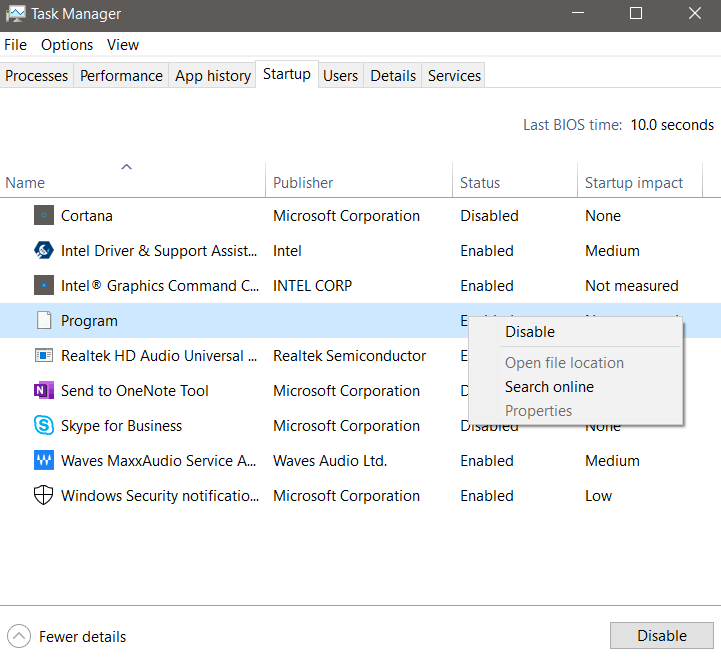
Task: Open the Options menu
Action: pyautogui.click(x=67, y=45)
